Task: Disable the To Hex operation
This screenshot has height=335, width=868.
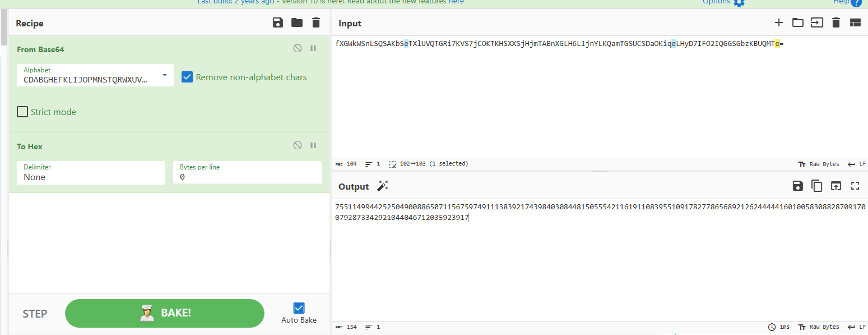Action: tap(298, 146)
